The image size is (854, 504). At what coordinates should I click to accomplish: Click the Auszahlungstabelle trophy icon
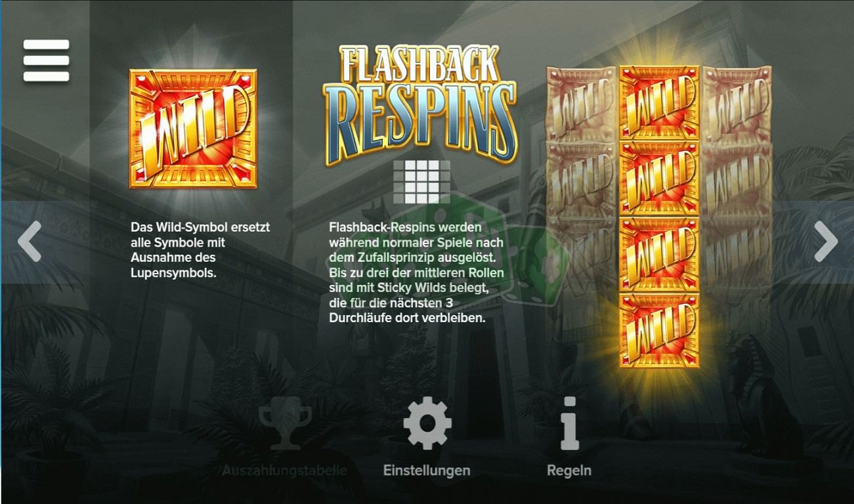(x=284, y=423)
